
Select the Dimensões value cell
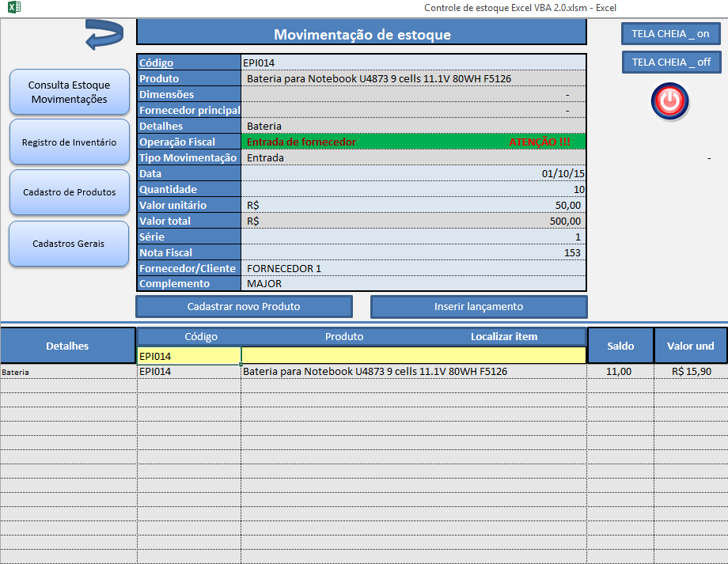pos(413,94)
